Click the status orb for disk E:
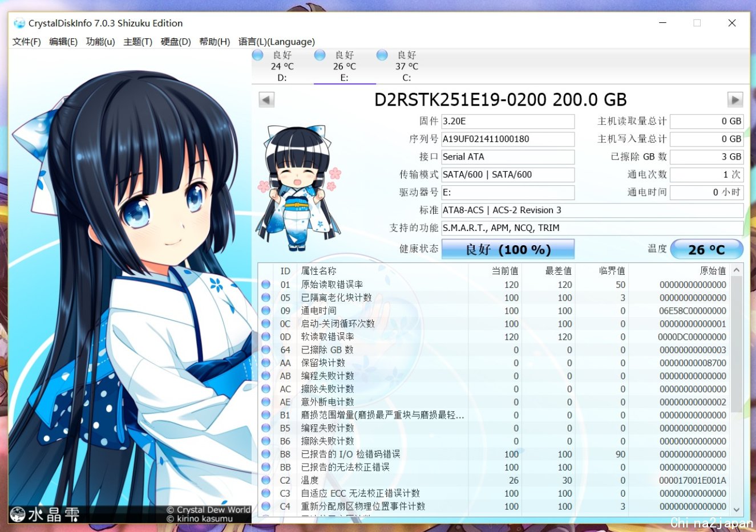Viewport: 756px width, 532px height. (x=320, y=55)
